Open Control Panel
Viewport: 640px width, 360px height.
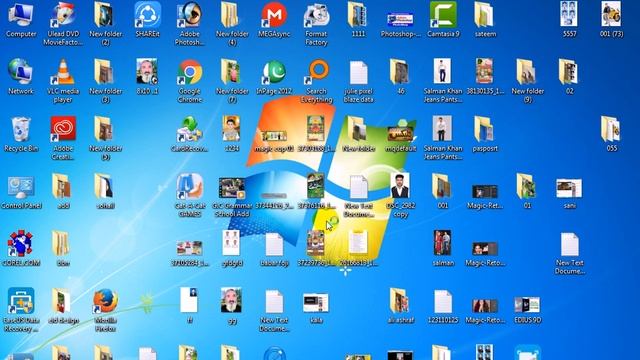coord(21,193)
